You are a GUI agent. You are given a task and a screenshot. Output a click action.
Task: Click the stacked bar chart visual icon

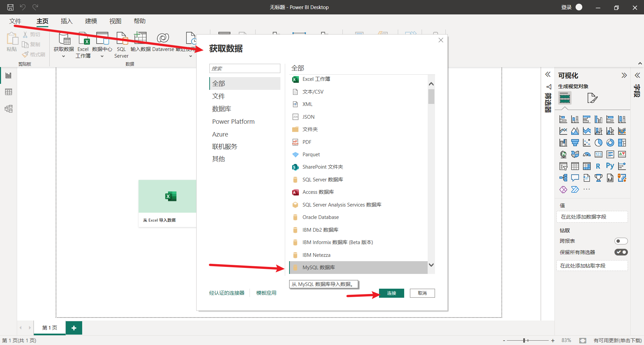tap(563, 119)
